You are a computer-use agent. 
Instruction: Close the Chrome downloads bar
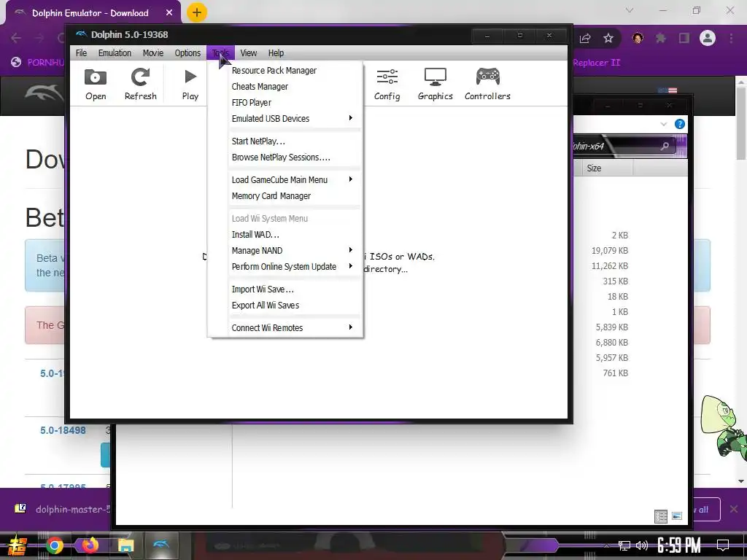click(734, 509)
